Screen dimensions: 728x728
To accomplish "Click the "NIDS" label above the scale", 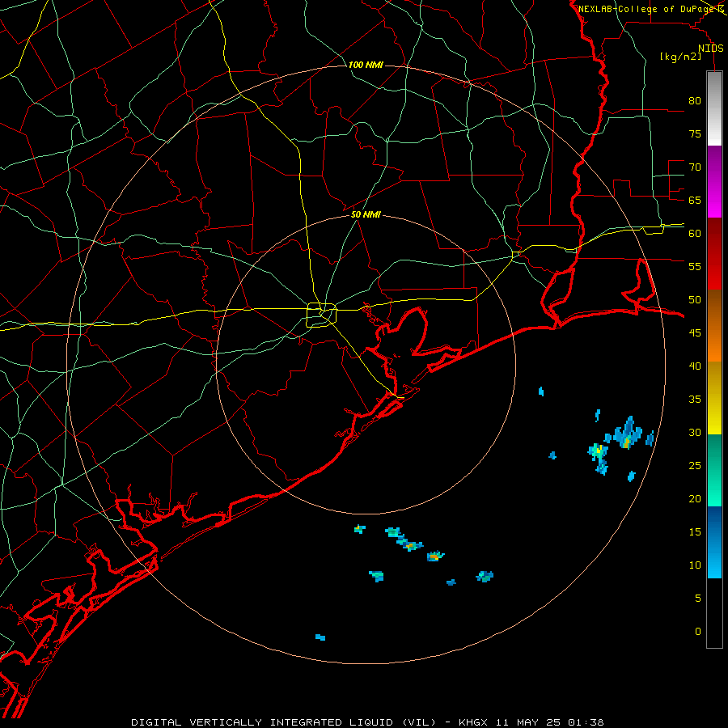I will pos(711,49).
